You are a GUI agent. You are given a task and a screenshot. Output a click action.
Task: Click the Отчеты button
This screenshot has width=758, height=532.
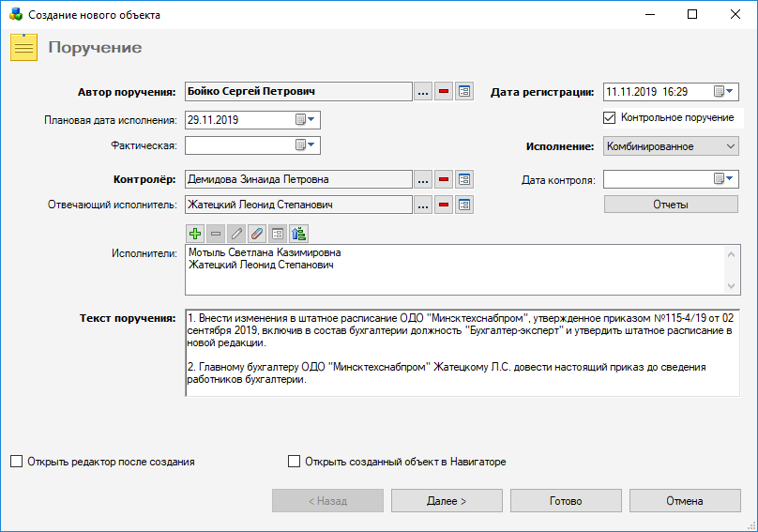click(671, 205)
